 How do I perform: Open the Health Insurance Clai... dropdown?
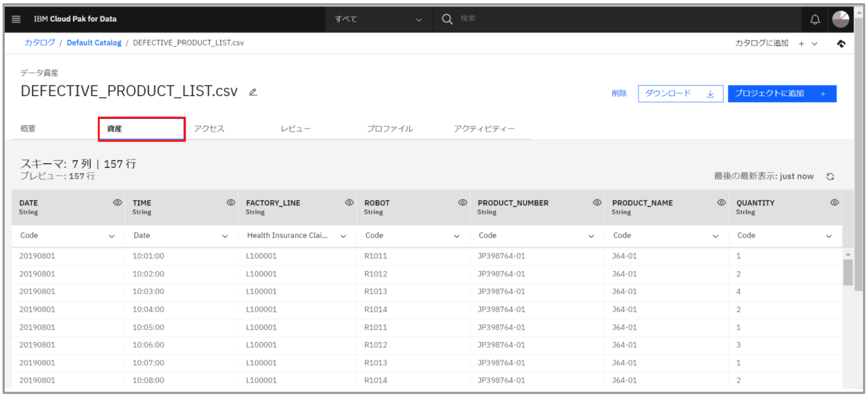click(297, 236)
